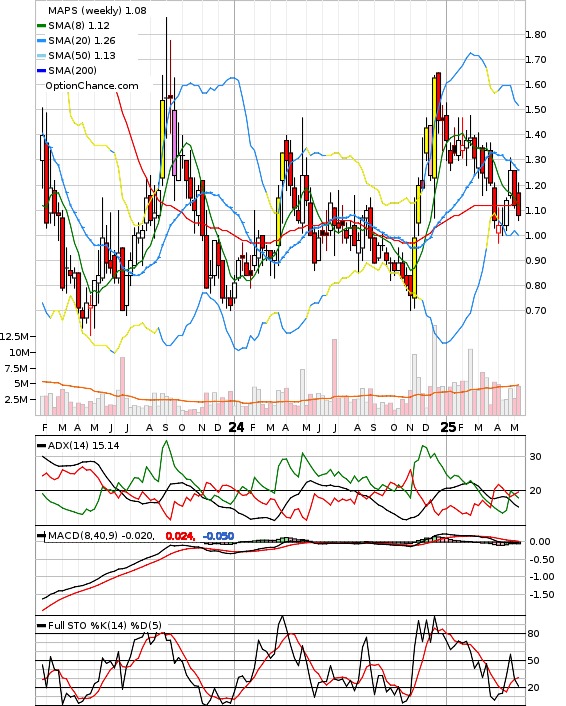Image resolution: width=566 pixels, height=706 pixels.
Task: Click the bold 25 year marker on the time axis
Action: tap(448, 427)
